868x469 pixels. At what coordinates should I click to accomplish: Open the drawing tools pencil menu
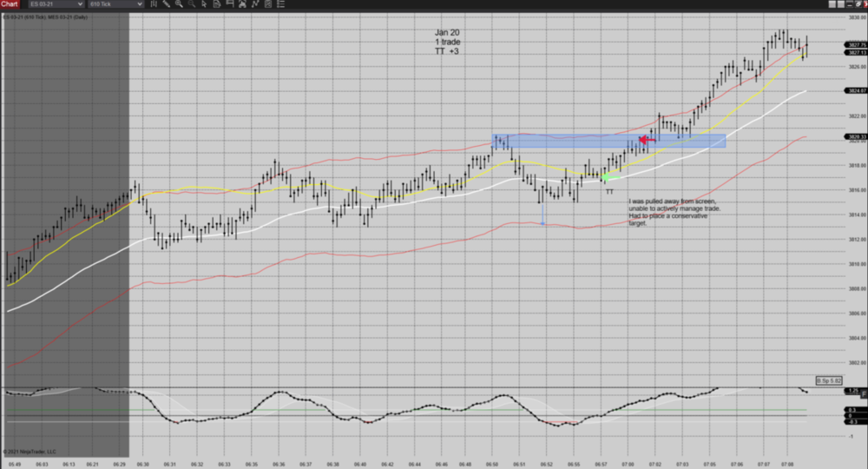point(166,4)
